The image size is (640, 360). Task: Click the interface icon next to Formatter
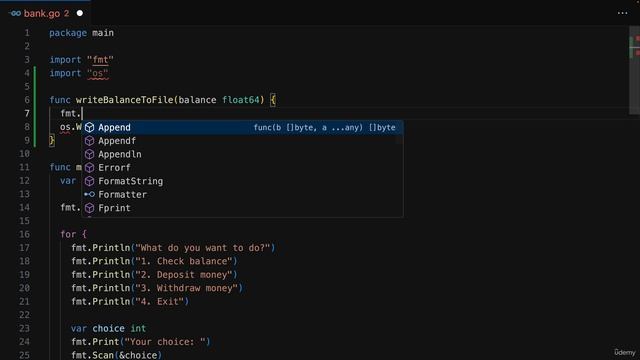89,195
